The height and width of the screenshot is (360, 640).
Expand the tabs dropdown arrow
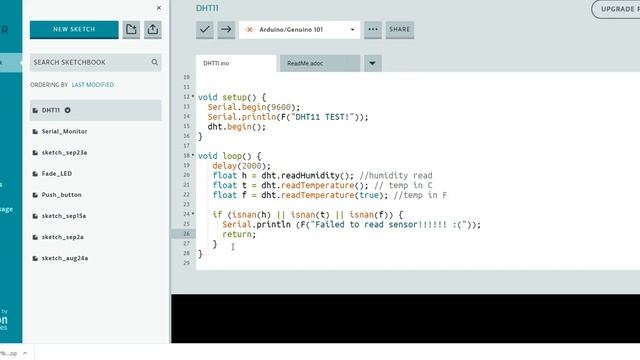(x=373, y=63)
